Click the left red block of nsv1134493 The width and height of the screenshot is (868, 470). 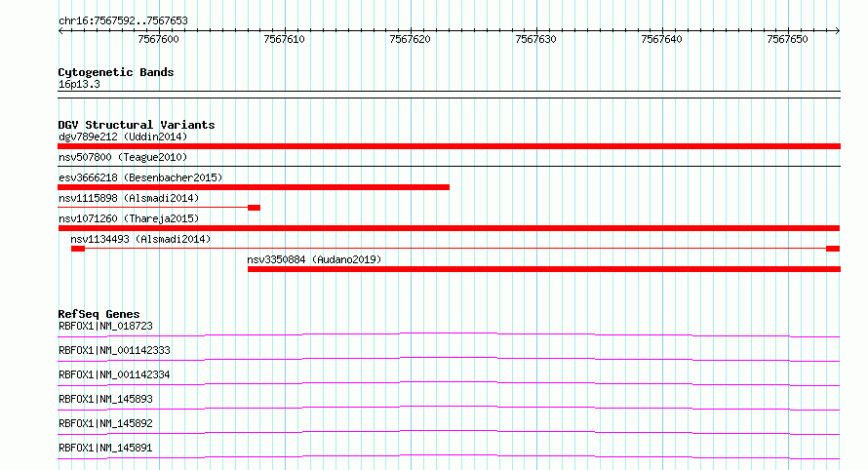(x=78, y=249)
